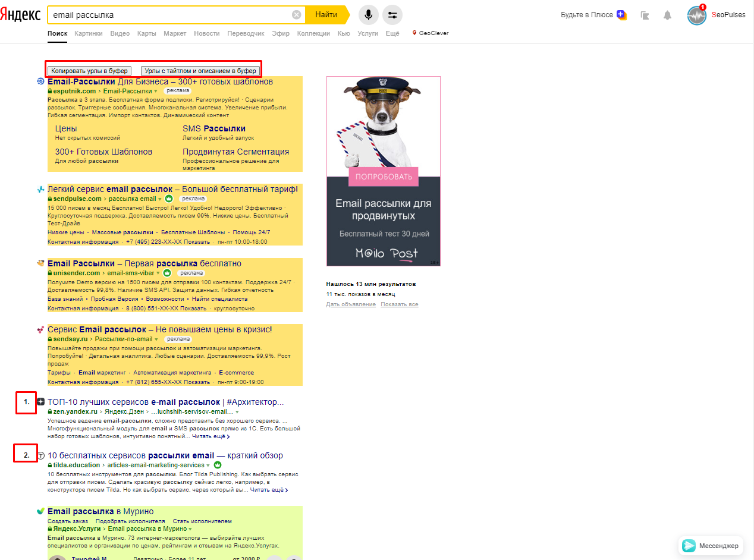Click the Yandex logo
This screenshot has height=560, width=754.
(x=21, y=15)
